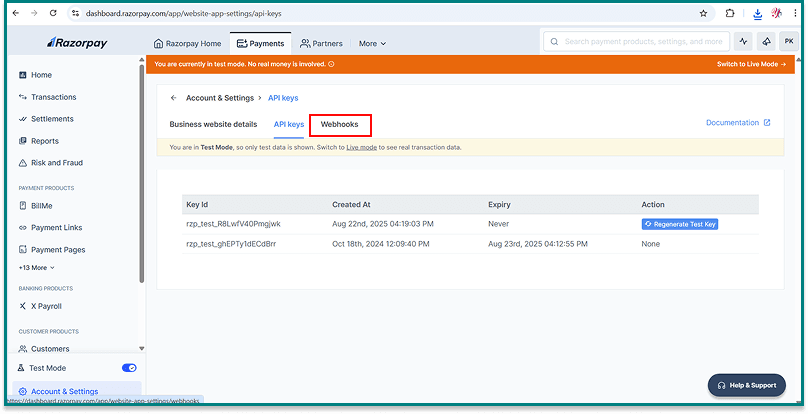The height and width of the screenshot is (414, 808).
Task: Switch to the Webhooks tab
Action: 340,124
